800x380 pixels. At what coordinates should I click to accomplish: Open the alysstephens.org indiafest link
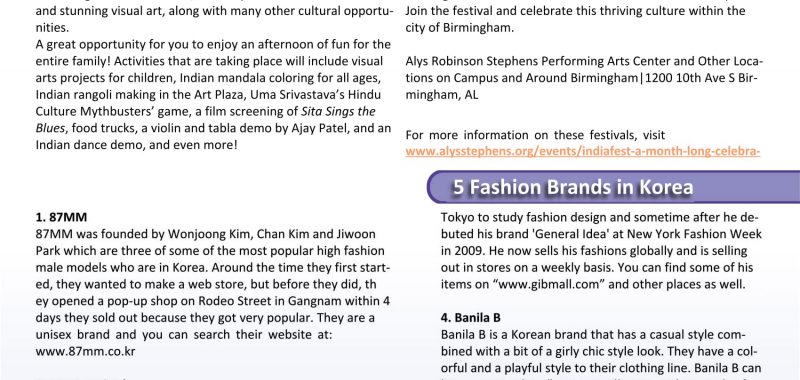[x=583, y=152]
